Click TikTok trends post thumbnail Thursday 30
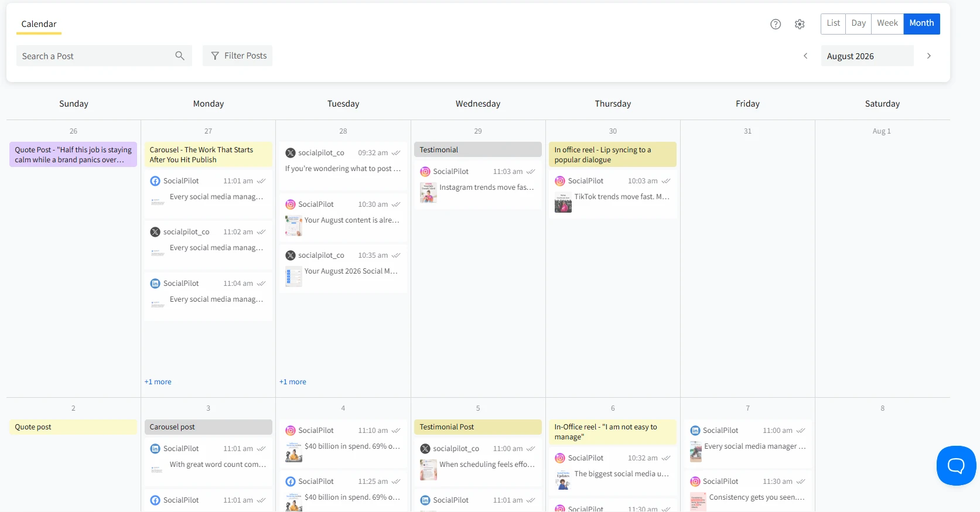 pyautogui.click(x=563, y=202)
